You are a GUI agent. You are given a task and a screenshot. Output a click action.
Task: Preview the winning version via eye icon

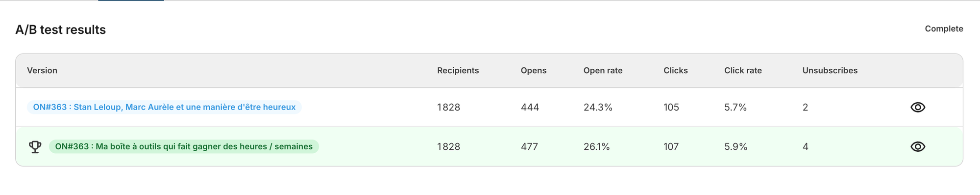[x=918, y=146]
